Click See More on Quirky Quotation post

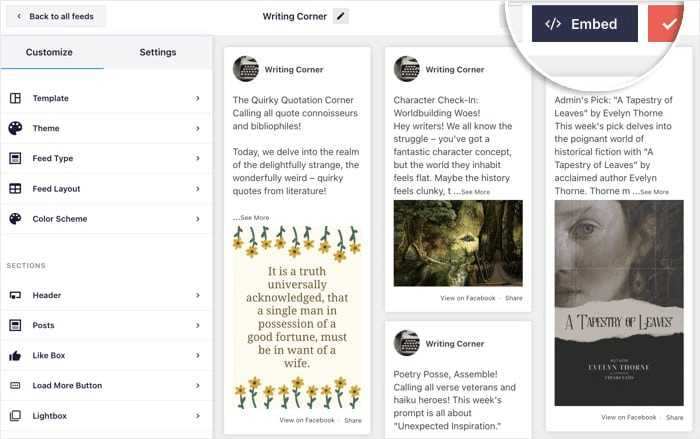[x=251, y=217]
